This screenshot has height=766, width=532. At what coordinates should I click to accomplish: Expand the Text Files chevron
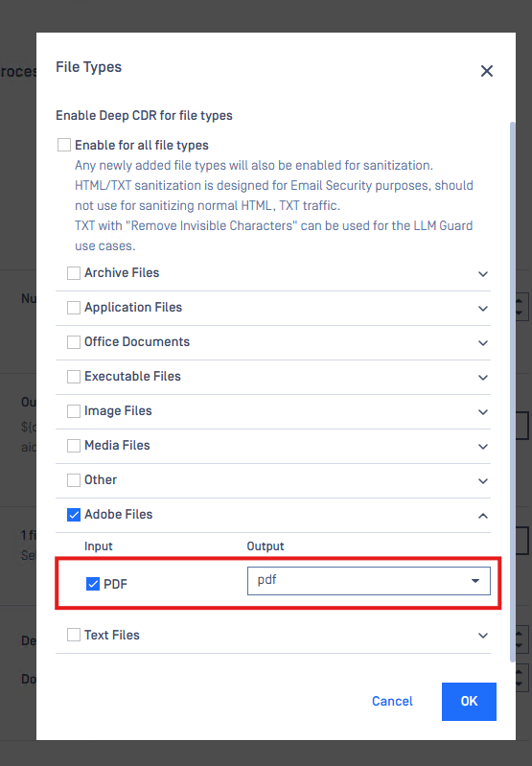[x=483, y=636]
